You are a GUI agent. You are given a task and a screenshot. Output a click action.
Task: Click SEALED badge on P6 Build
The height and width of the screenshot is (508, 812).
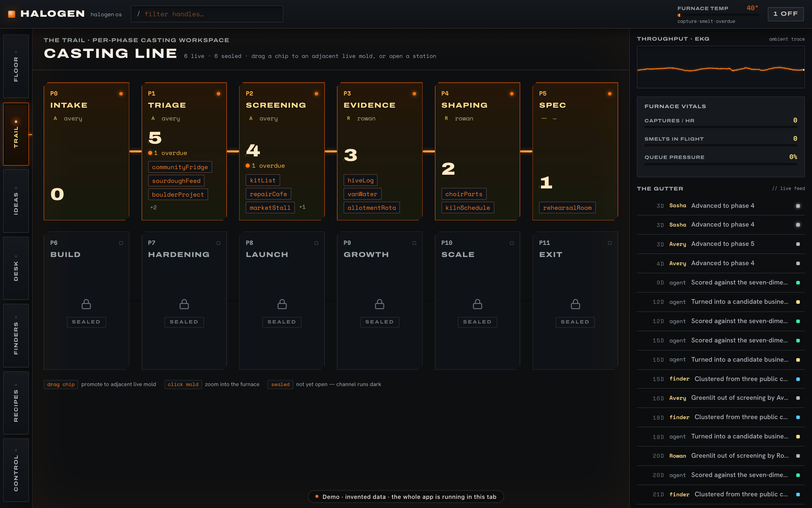click(x=86, y=322)
